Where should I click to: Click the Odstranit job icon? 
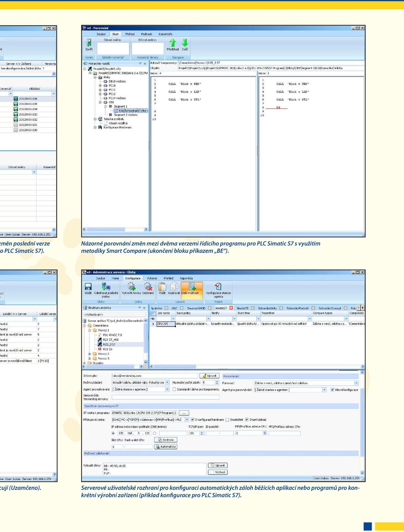tap(148, 287)
